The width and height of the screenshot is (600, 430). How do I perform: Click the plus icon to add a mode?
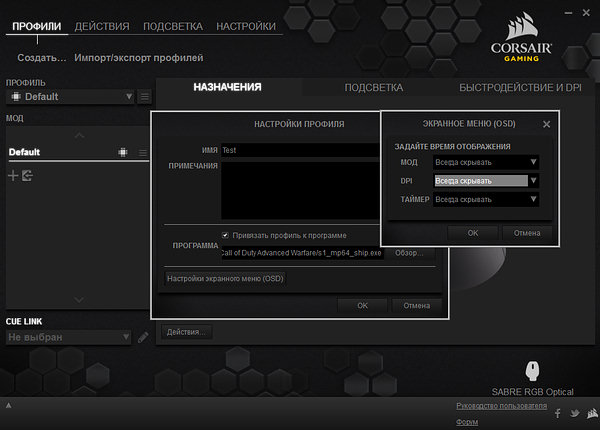13,176
